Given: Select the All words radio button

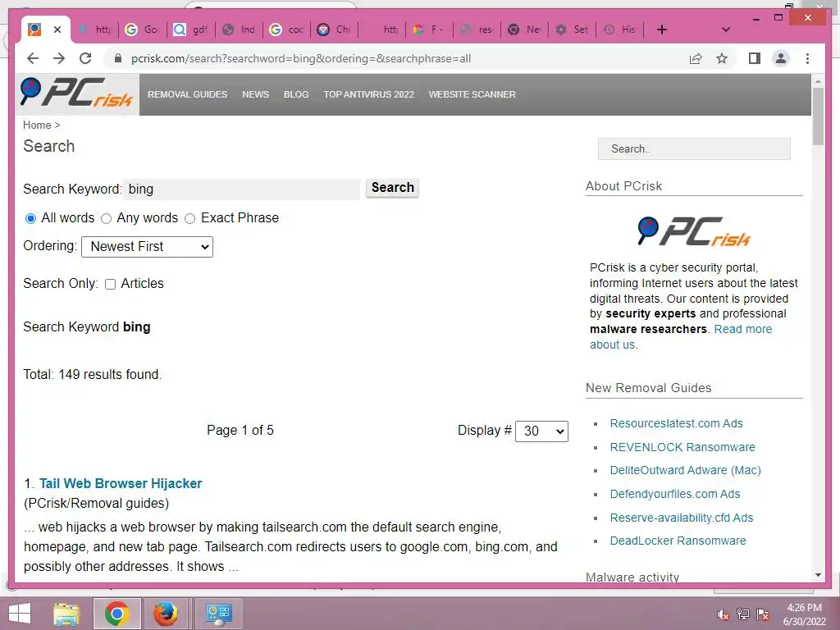Looking at the screenshot, I should pos(31,218).
